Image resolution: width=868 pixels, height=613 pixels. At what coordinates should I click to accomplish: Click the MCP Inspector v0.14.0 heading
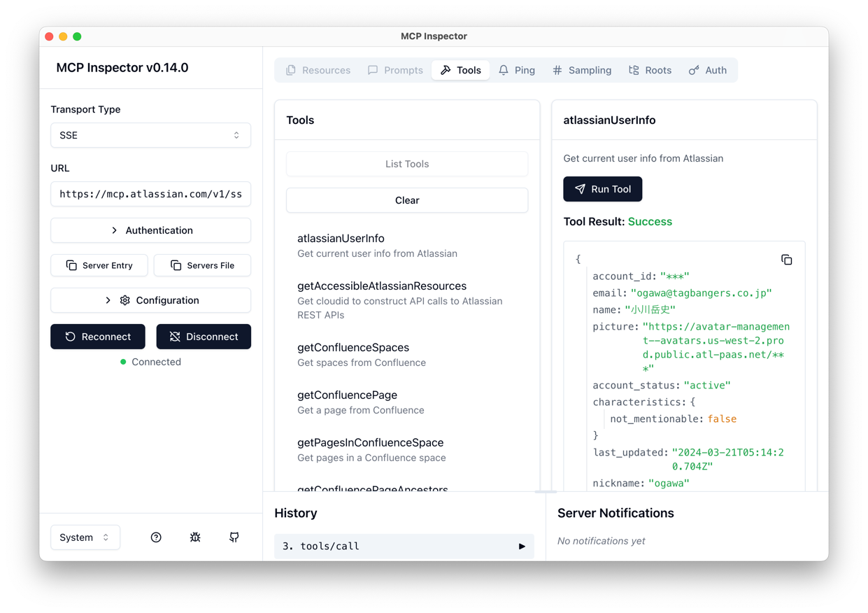[x=122, y=68]
